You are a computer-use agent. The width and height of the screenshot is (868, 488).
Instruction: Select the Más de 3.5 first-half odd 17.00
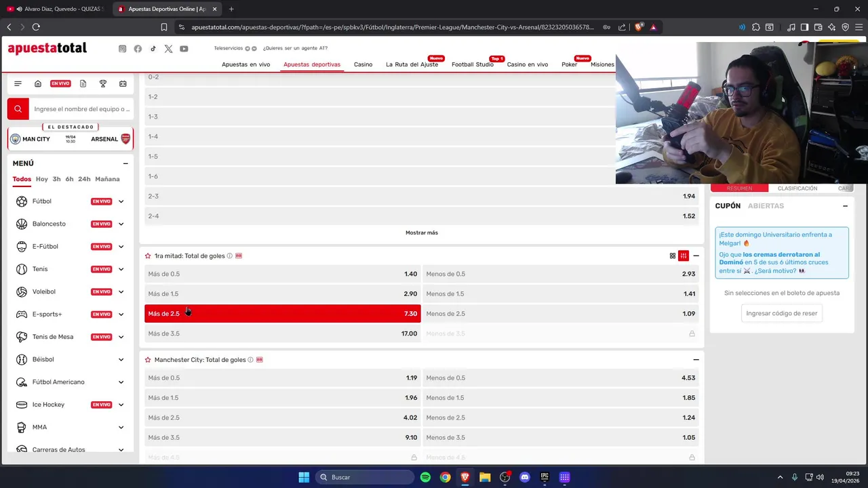tap(283, 333)
